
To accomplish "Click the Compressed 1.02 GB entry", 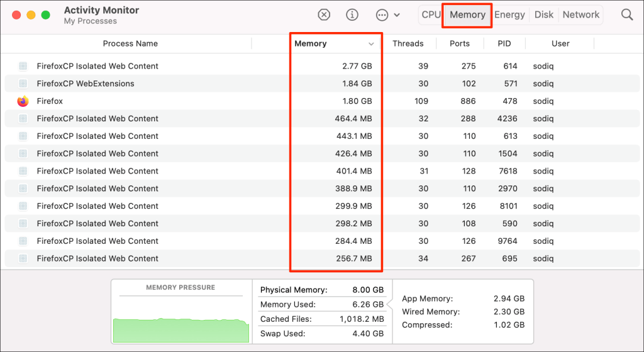I will coord(463,325).
